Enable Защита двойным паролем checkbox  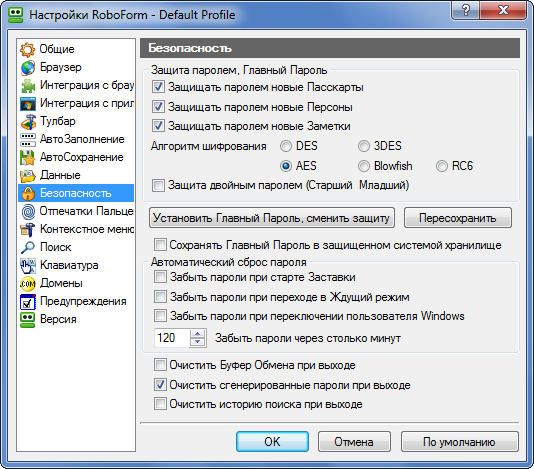[x=158, y=186]
